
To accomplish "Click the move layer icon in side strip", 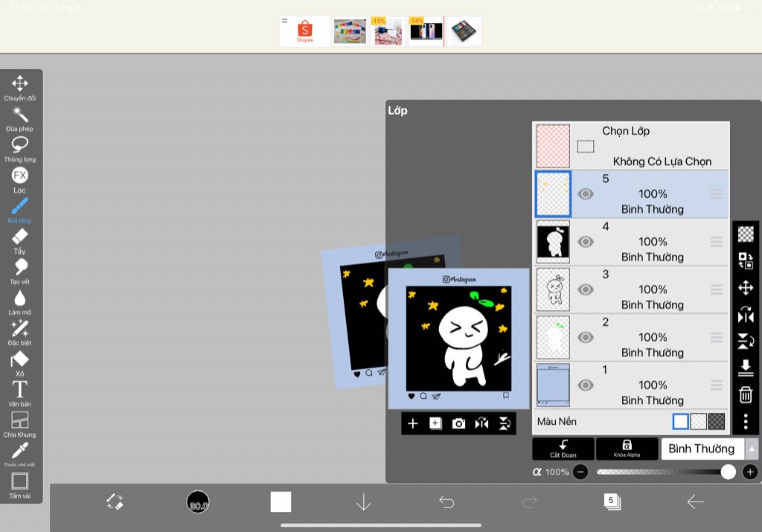I will (x=746, y=288).
